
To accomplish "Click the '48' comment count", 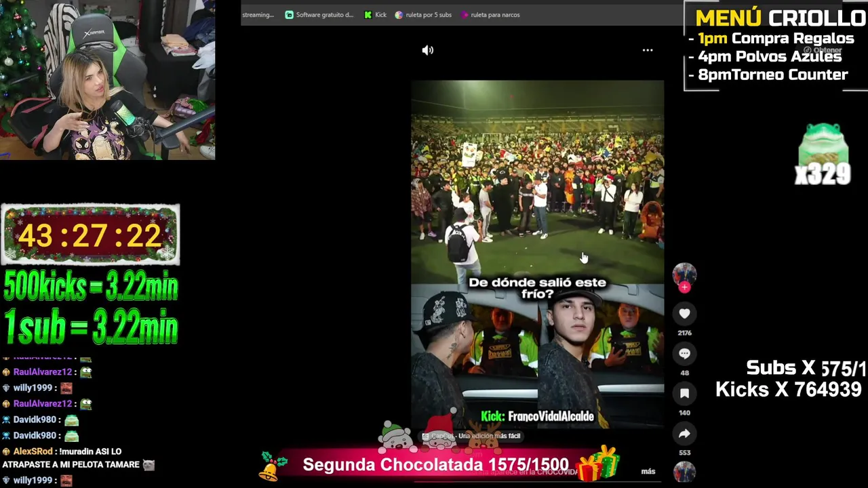I will [x=684, y=373].
